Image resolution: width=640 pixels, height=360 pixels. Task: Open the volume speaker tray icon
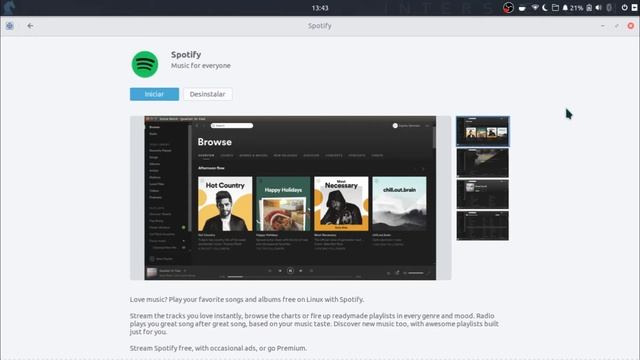coord(599,8)
